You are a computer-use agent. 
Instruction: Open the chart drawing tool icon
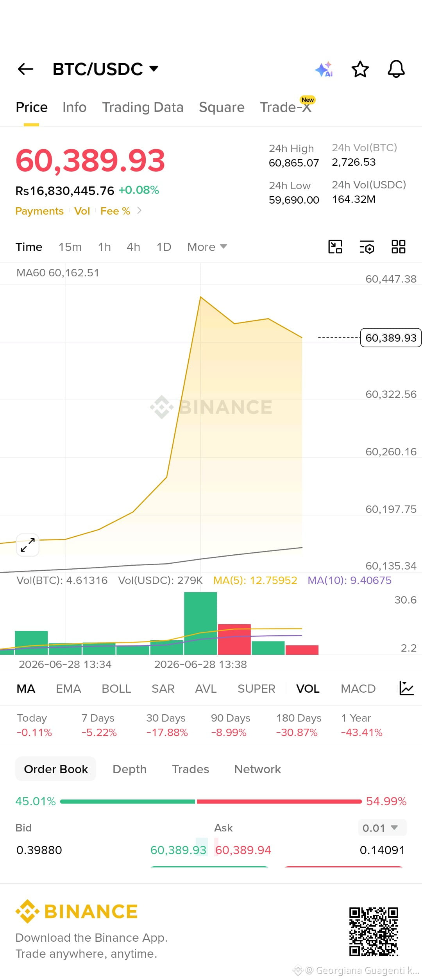click(x=335, y=247)
